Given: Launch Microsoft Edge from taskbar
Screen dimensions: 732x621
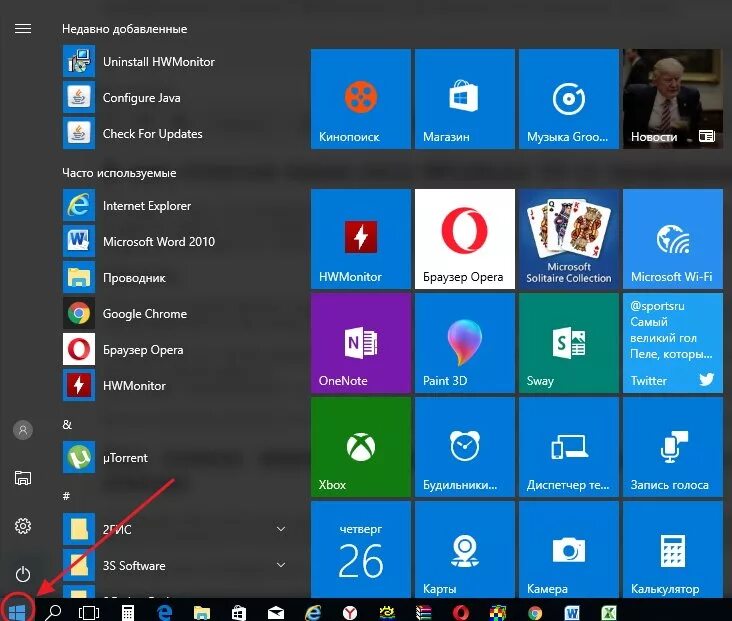Looking at the screenshot, I should 164,612.
